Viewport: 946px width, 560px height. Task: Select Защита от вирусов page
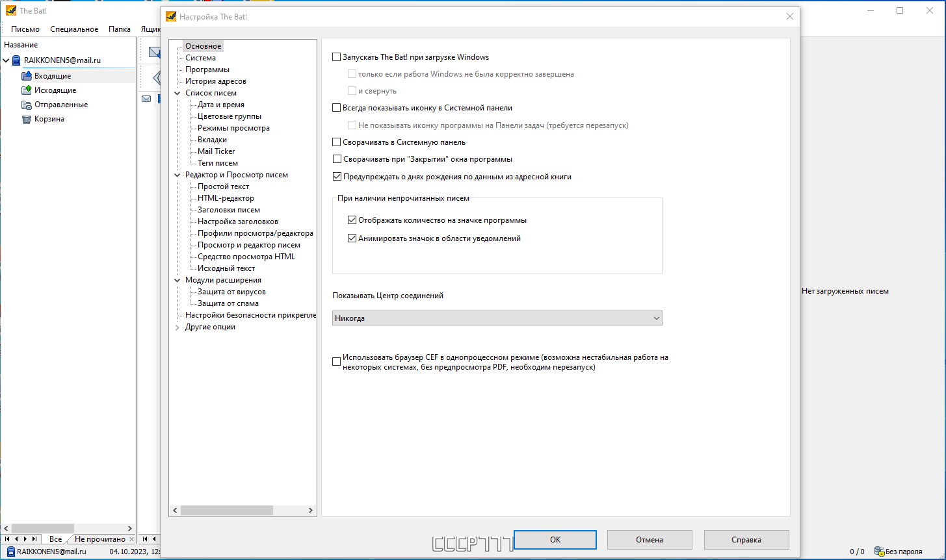[231, 292]
